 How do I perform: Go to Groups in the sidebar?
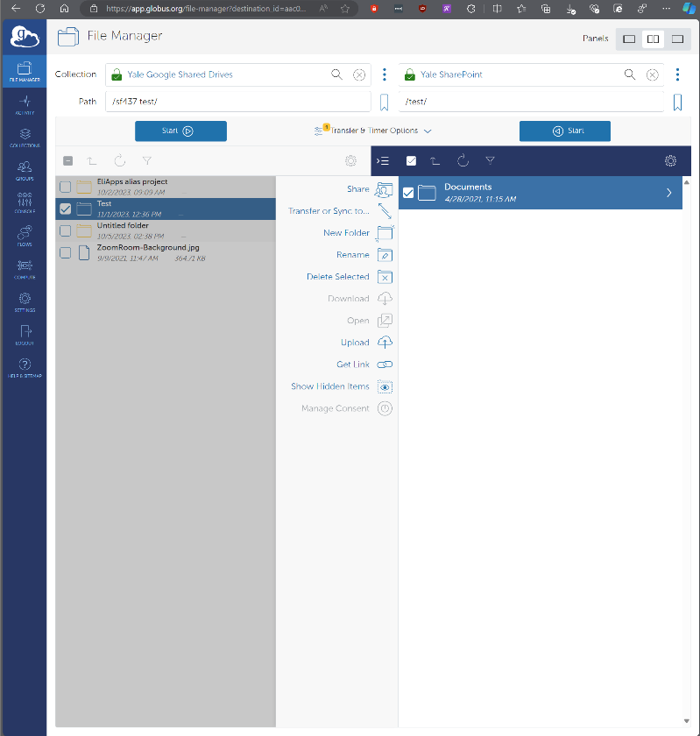pos(25,170)
